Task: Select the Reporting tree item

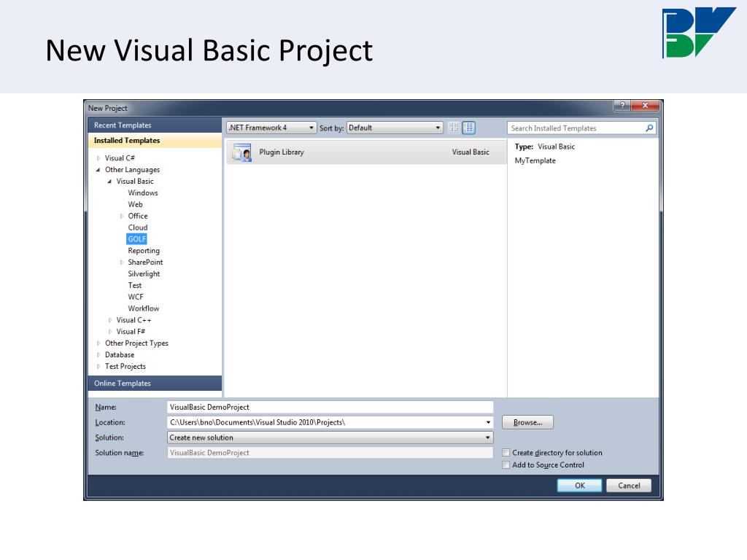Action: coord(144,251)
